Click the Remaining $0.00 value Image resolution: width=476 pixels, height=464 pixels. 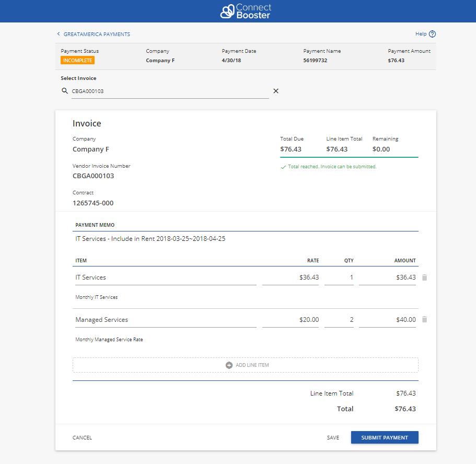[381, 149]
